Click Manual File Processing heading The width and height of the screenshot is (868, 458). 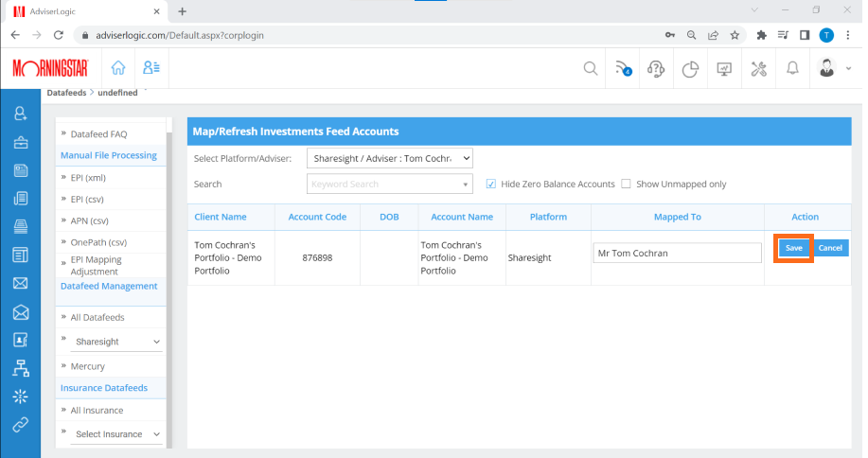coord(109,155)
